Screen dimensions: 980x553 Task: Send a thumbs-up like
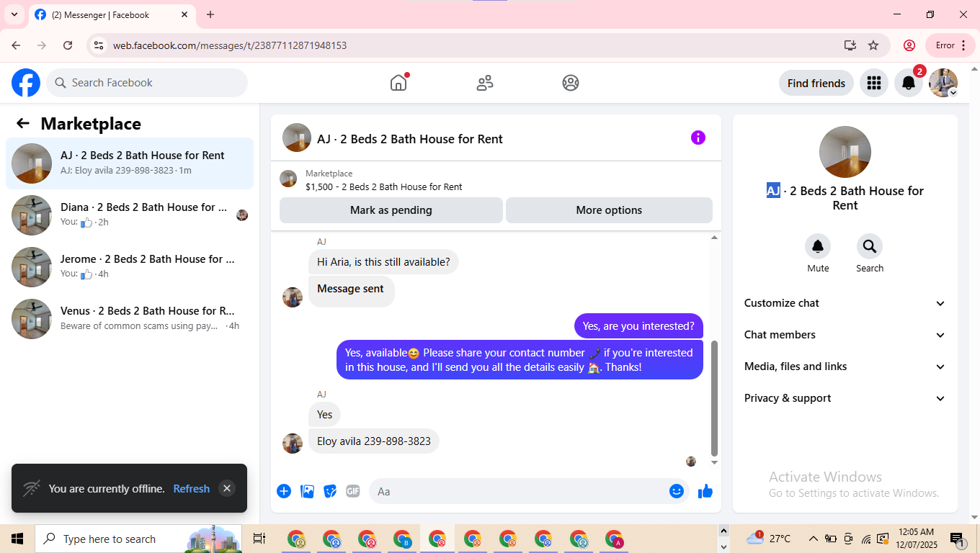click(705, 491)
